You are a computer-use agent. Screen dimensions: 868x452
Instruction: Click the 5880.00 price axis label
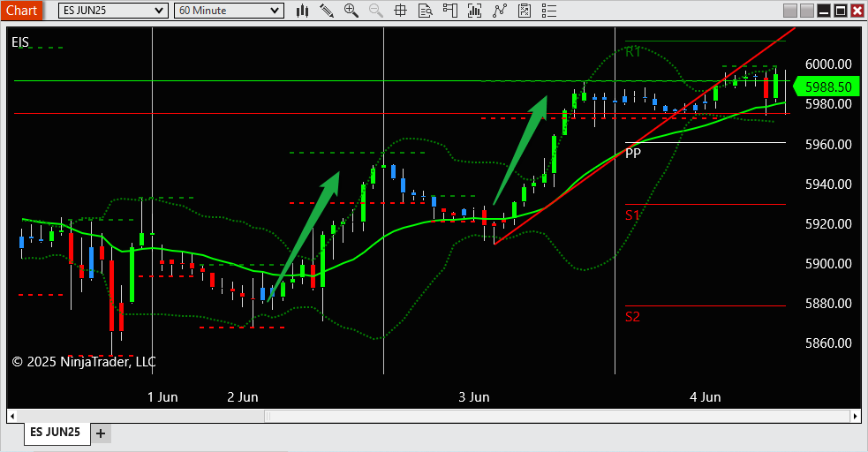(828, 304)
